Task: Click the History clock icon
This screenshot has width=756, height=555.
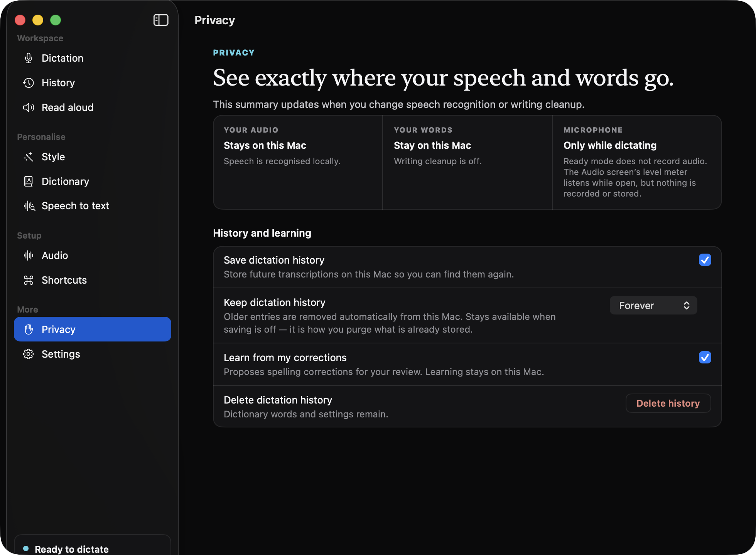Action: 29,83
